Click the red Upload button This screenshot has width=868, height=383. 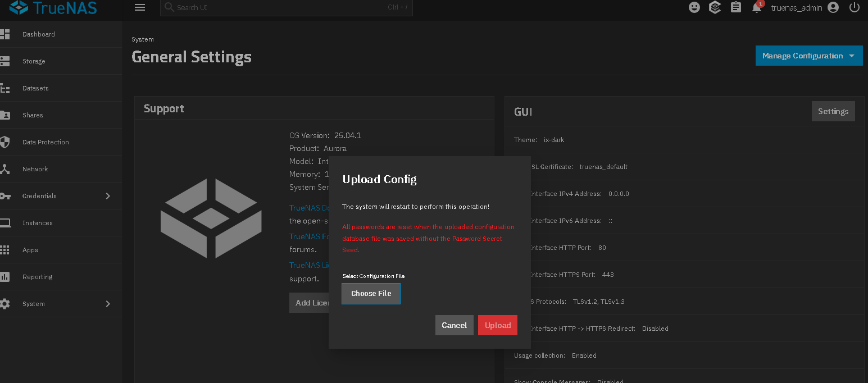click(x=498, y=325)
